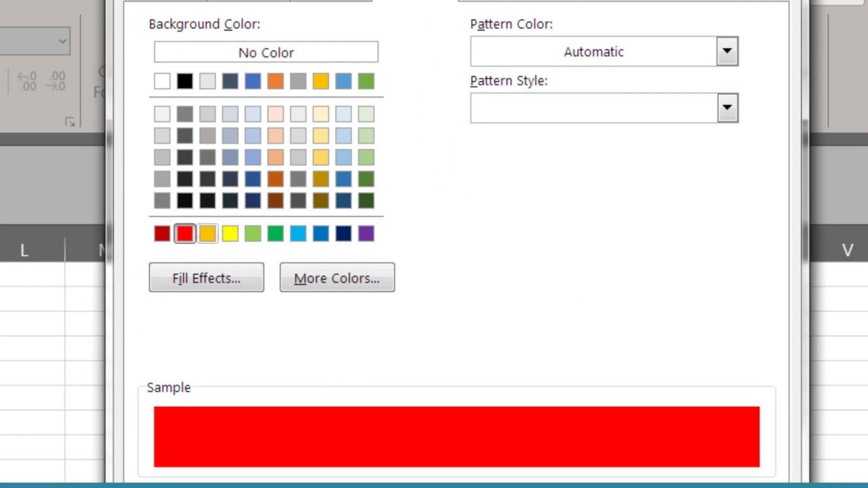Expand number format dropdown in background ribbon

tap(62, 41)
